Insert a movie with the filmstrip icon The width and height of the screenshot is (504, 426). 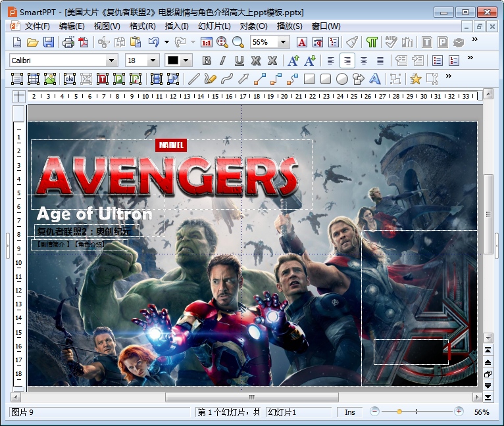[157, 79]
